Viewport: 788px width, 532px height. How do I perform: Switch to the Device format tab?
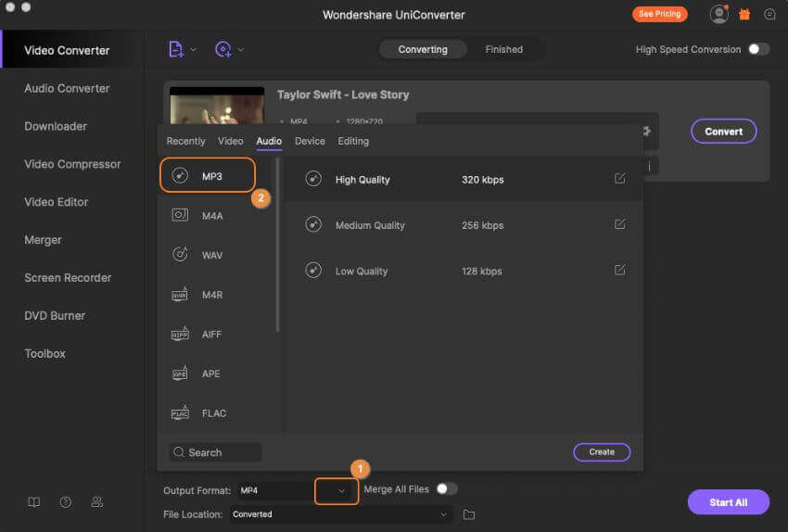coord(310,141)
